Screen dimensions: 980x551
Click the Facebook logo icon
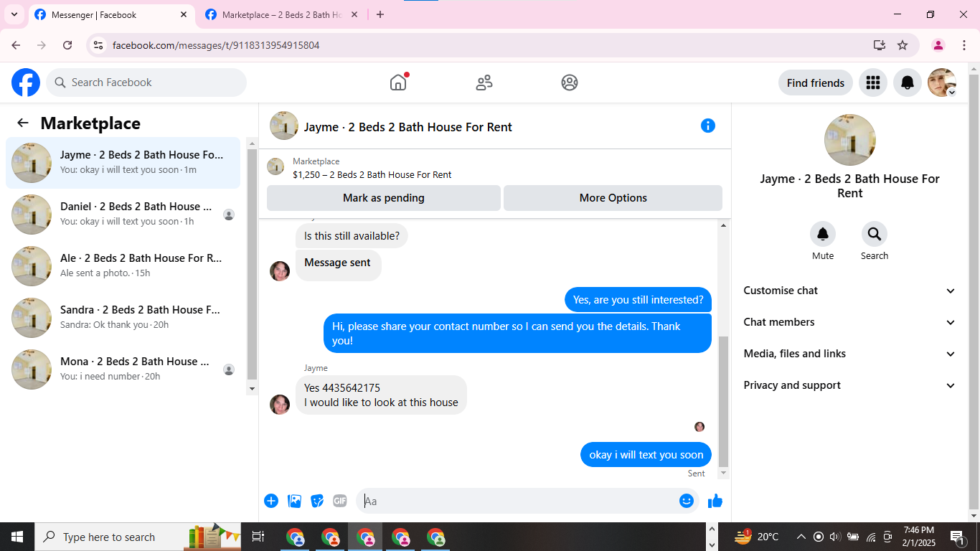coord(26,83)
